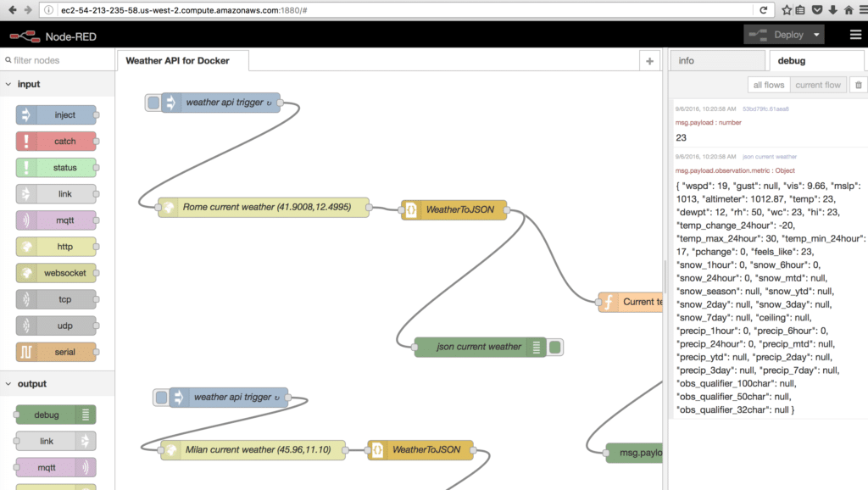Screen dimensions: 868x490
Task: Show site information icon in address bar
Action: point(48,10)
